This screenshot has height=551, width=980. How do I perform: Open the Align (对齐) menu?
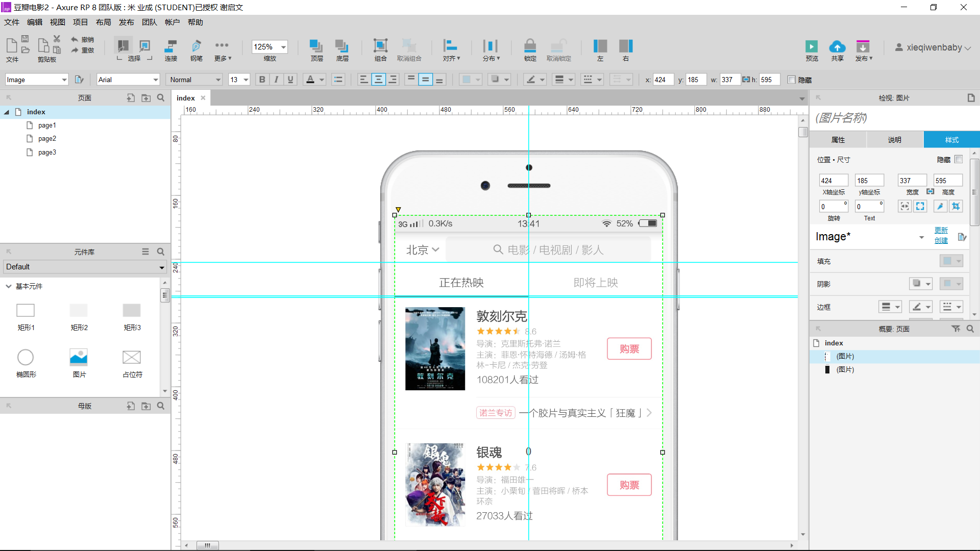[451, 50]
